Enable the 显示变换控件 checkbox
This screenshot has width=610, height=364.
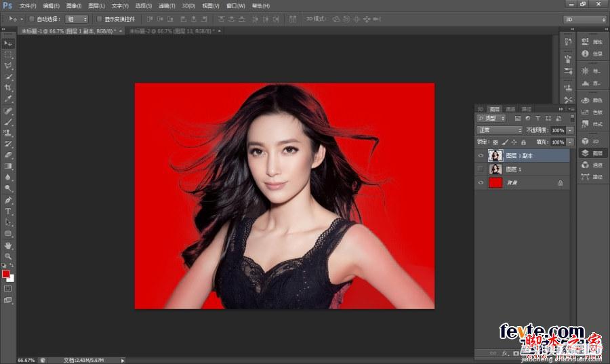[99, 19]
